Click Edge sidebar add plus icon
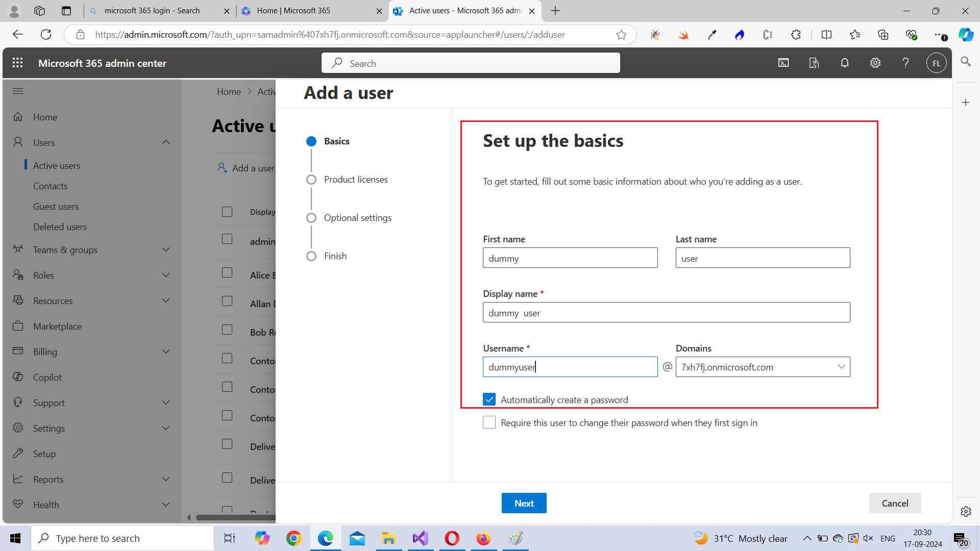 [x=966, y=103]
